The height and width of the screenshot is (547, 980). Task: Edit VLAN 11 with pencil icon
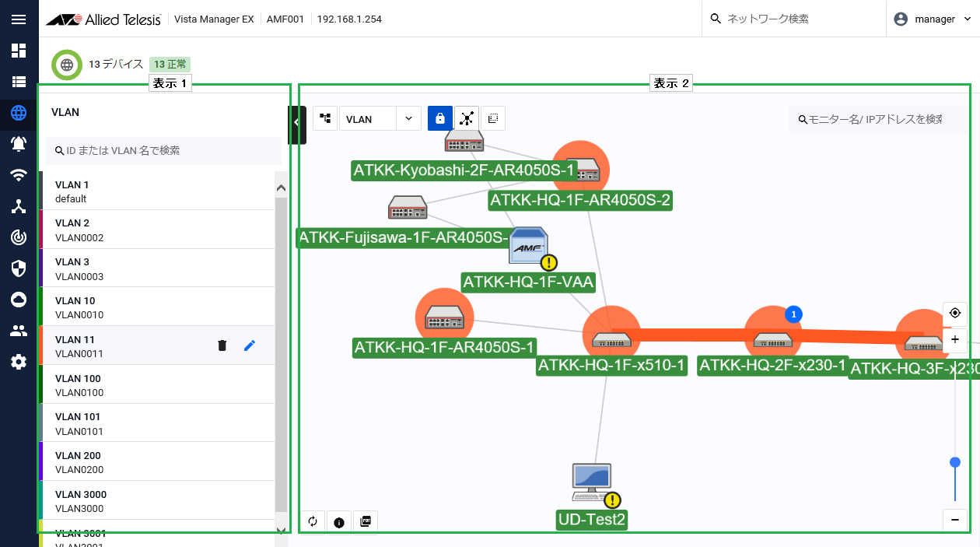point(250,345)
